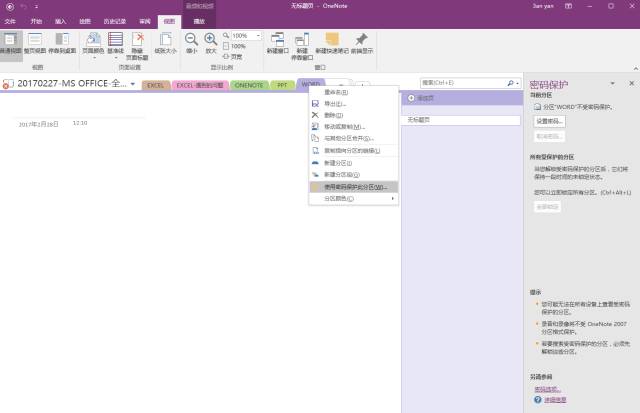Close the 密码保护 task pane
Screen dimensions: 640x413
click(631, 83)
